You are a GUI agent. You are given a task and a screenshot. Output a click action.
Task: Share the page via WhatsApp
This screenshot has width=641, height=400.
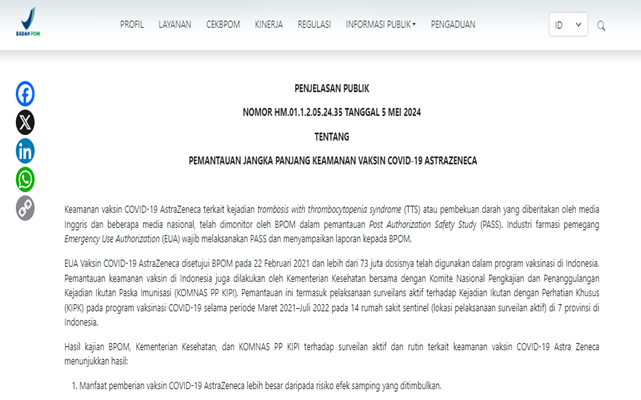click(x=25, y=179)
